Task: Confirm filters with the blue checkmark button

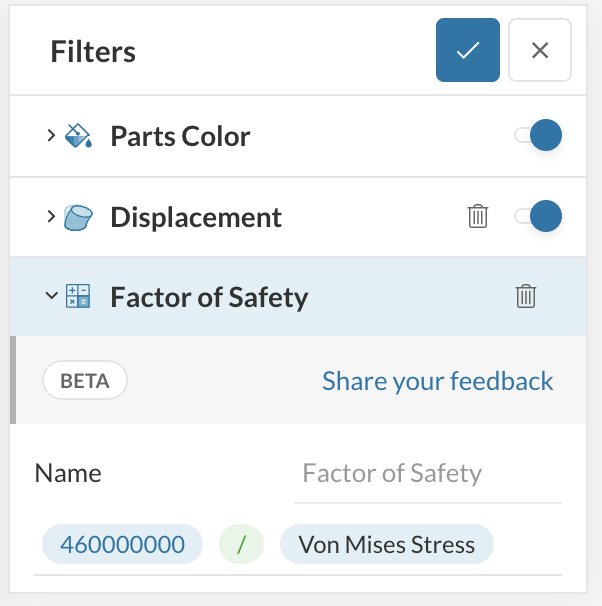Action: click(x=467, y=50)
